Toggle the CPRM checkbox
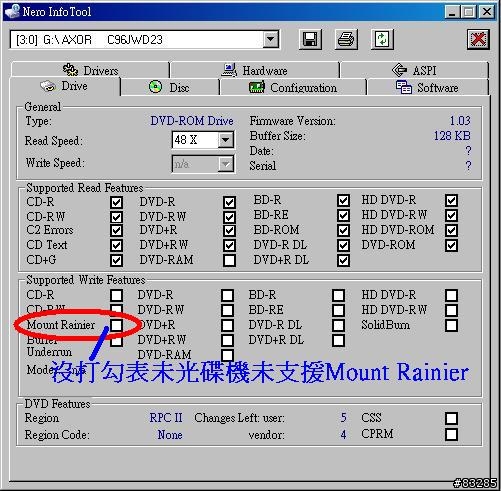 point(451,434)
